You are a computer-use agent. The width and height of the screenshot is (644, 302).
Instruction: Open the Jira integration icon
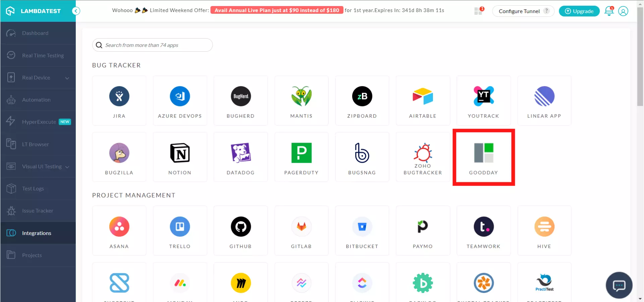tap(119, 97)
